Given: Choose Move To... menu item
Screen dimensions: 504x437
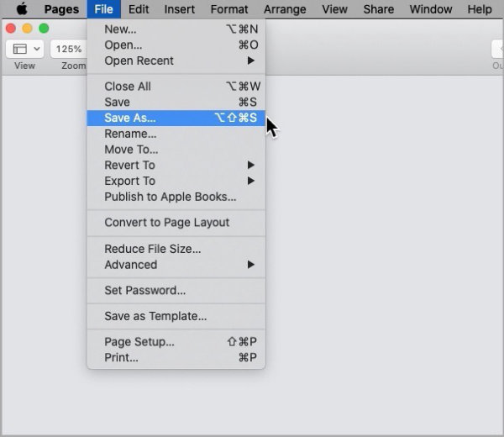Looking at the screenshot, I should [176, 150].
